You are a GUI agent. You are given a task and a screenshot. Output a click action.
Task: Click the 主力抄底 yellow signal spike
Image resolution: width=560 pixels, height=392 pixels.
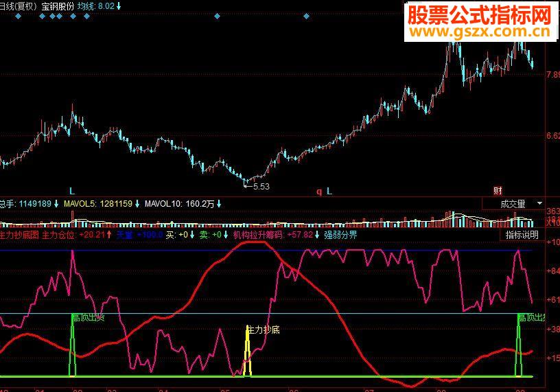[x=247, y=351]
